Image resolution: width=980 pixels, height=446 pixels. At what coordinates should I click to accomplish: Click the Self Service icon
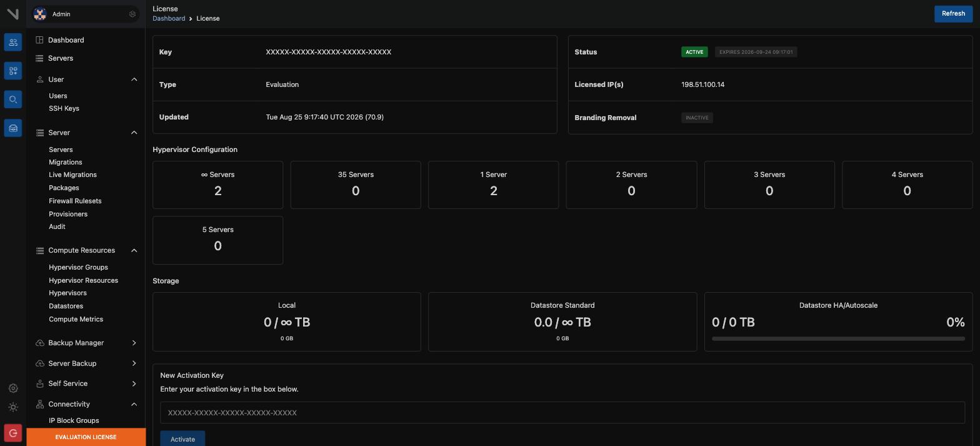(39, 383)
